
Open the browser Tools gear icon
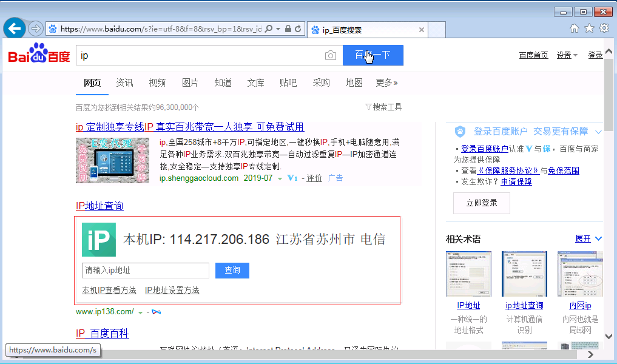click(x=604, y=29)
